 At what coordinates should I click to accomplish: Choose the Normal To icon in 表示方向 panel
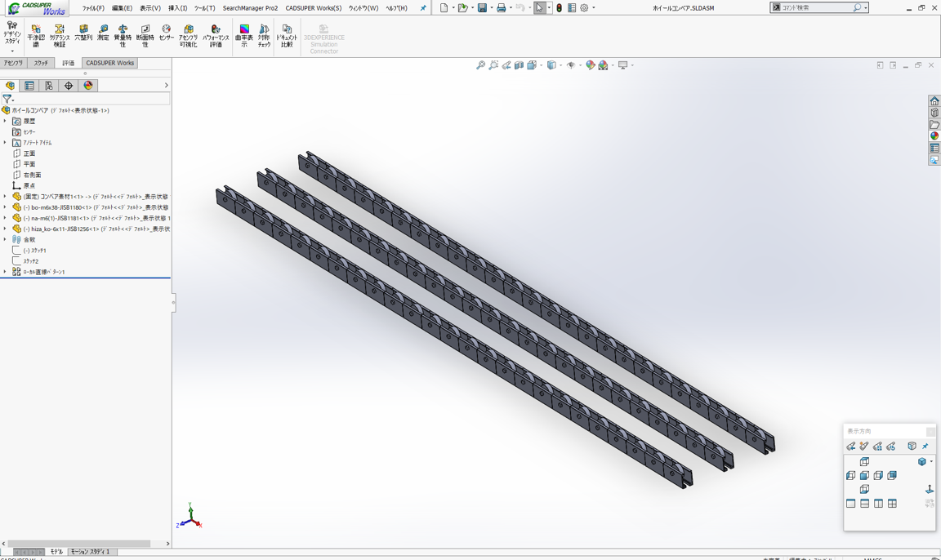coord(930,489)
